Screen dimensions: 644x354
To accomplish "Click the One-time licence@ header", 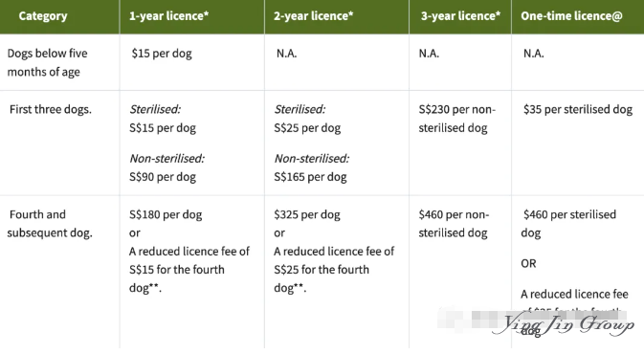I will tap(571, 16).
